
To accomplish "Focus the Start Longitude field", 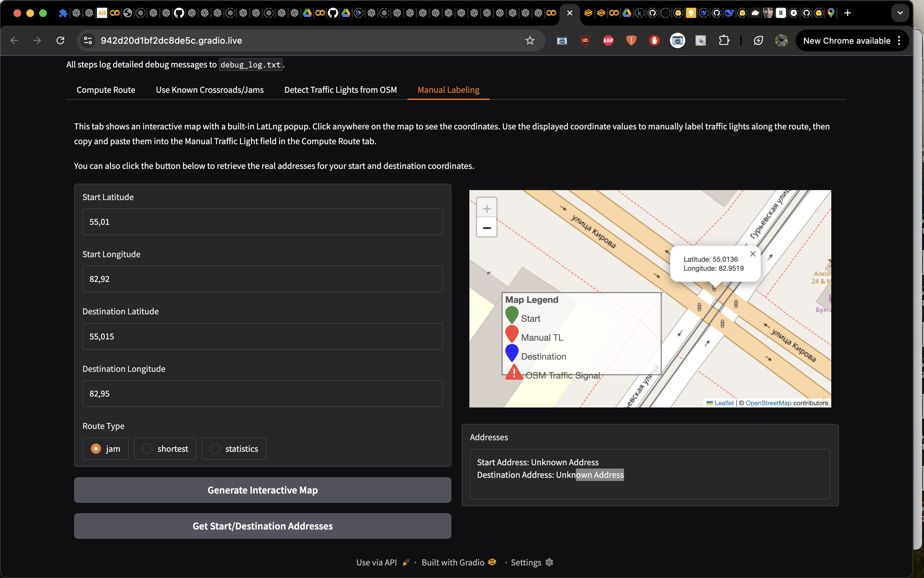I will (x=263, y=279).
